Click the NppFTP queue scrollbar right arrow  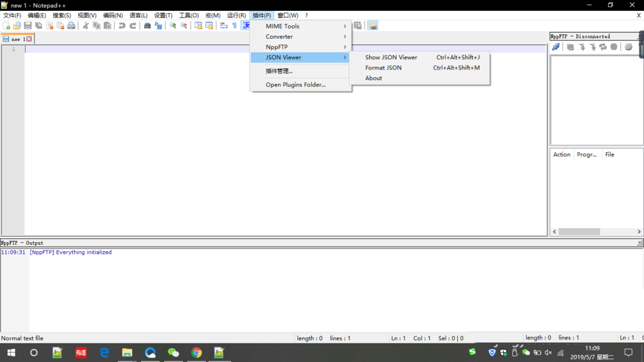point(639,232)
